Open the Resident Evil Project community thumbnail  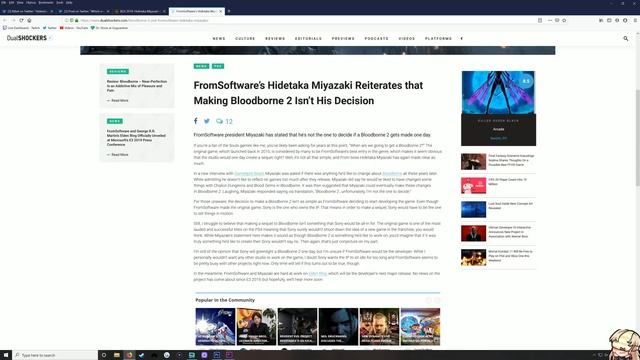point(297,327)
